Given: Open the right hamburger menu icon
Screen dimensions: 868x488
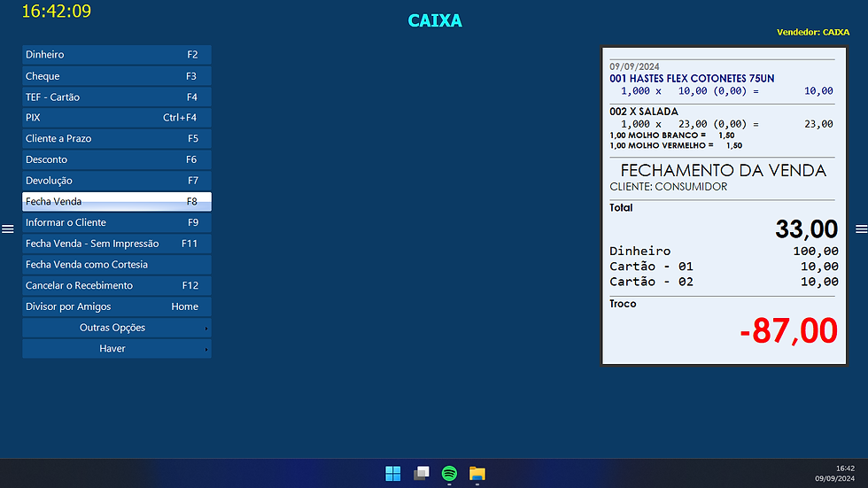Looking at the screenshot, I should point(861,229).
